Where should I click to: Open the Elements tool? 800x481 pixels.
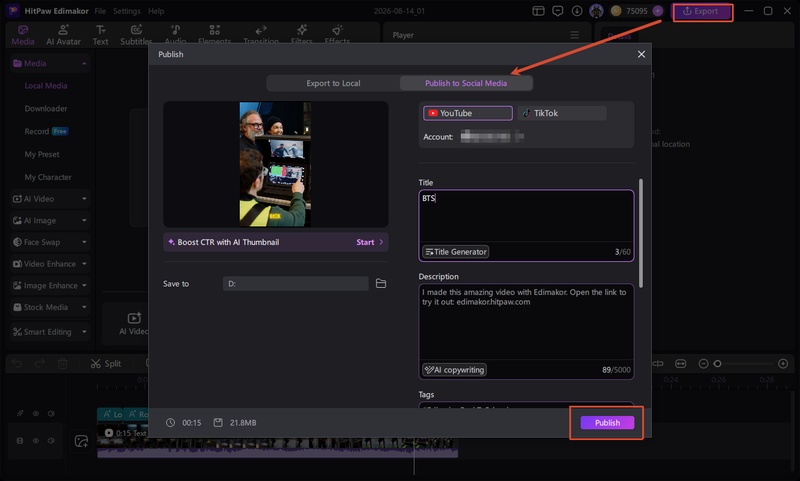pyautogui.click(x=214, y=34)
